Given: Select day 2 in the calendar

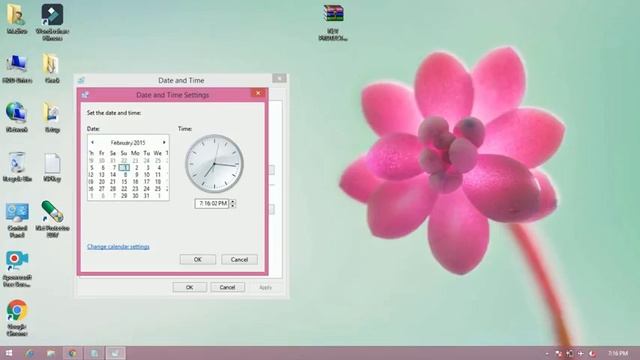Looking at the screenshot, I should coord(136,168).
